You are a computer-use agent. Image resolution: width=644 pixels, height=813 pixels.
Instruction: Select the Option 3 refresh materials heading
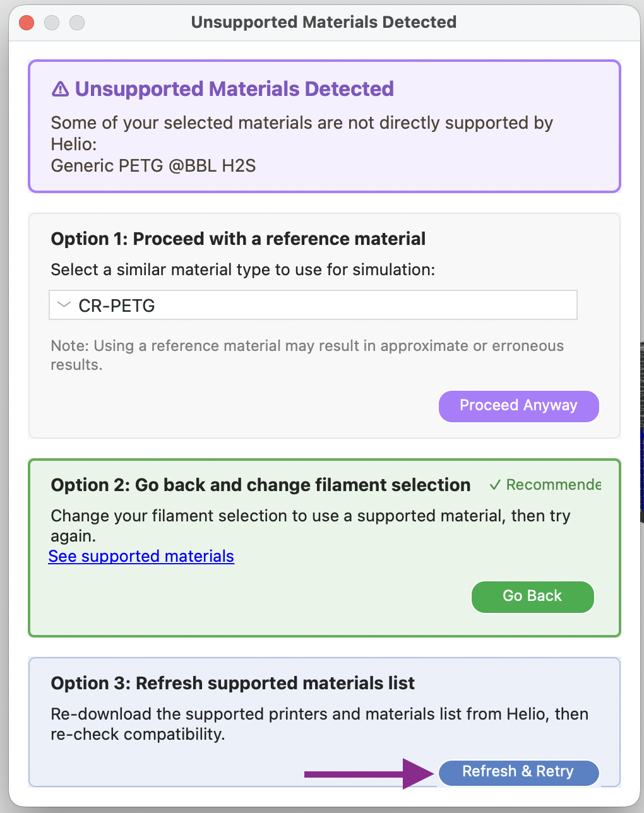232,683
